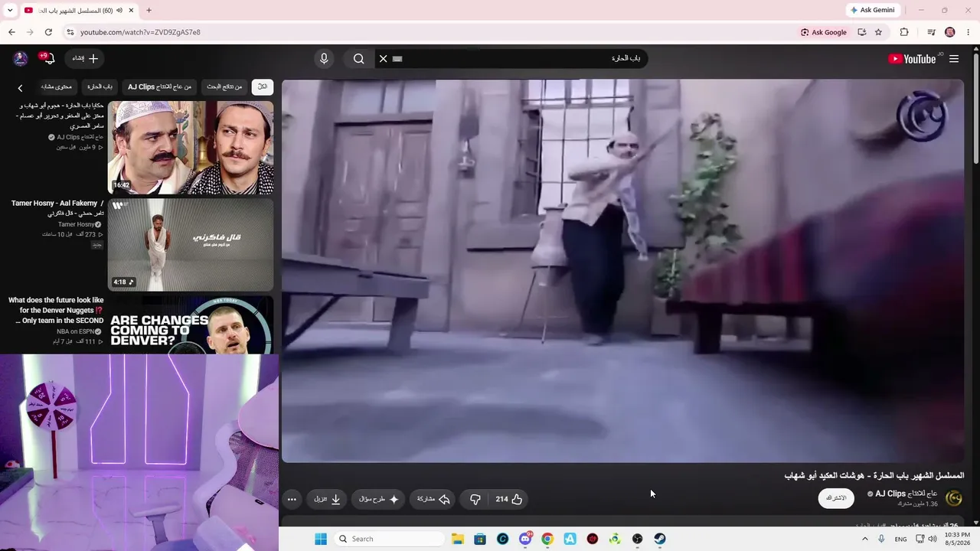Open the Bab Al-Hara 16:42 video thumbnail

pos(191,148)
